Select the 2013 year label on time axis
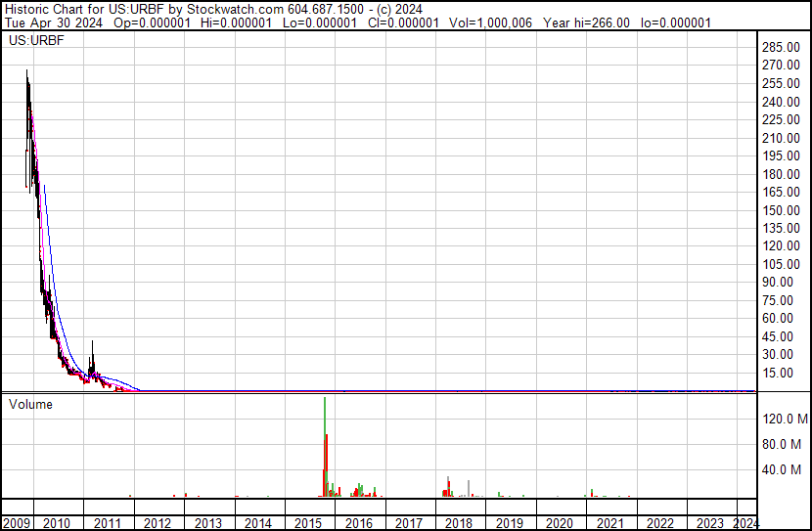Viewport: 812px width, 531px height. pyautogui.click(x=208, y=523)
